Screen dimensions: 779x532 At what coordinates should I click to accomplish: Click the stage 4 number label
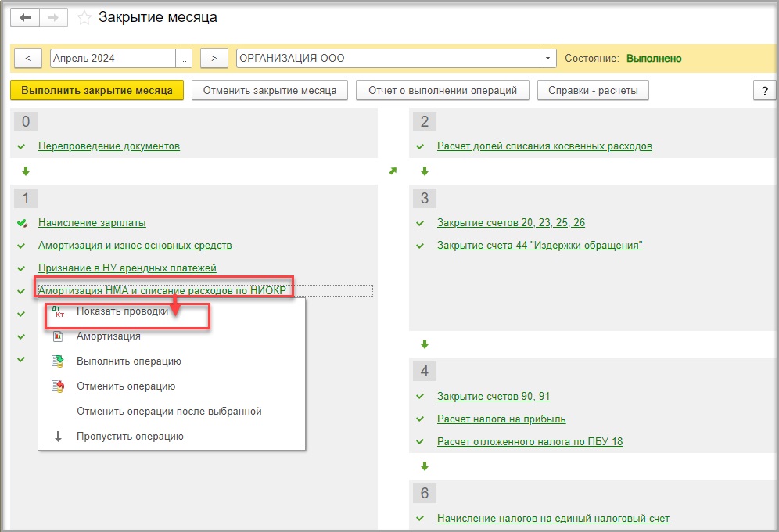click(424, 371)
